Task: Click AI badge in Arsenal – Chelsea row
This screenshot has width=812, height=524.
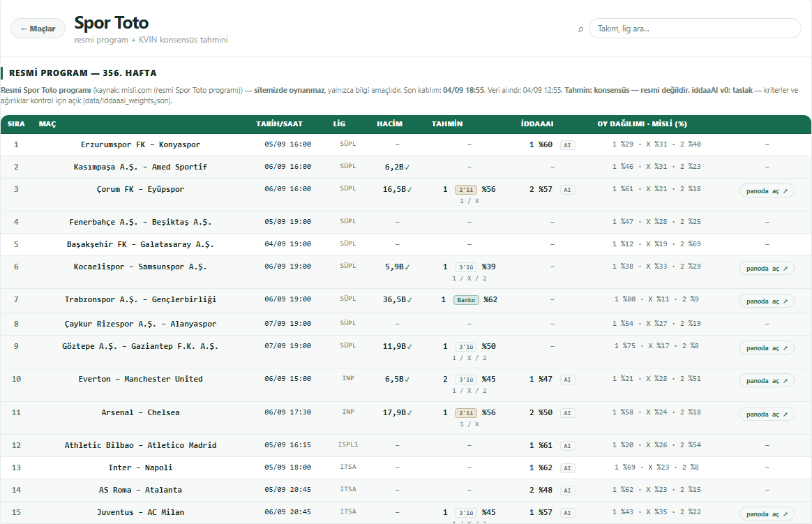Action: tap(568, 413)
